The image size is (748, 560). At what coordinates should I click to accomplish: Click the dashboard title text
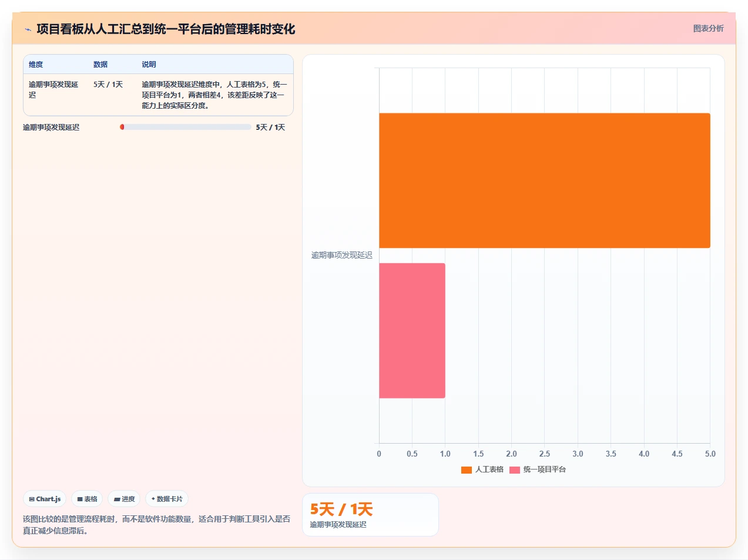pyautogui.click(x=166, y=29)
